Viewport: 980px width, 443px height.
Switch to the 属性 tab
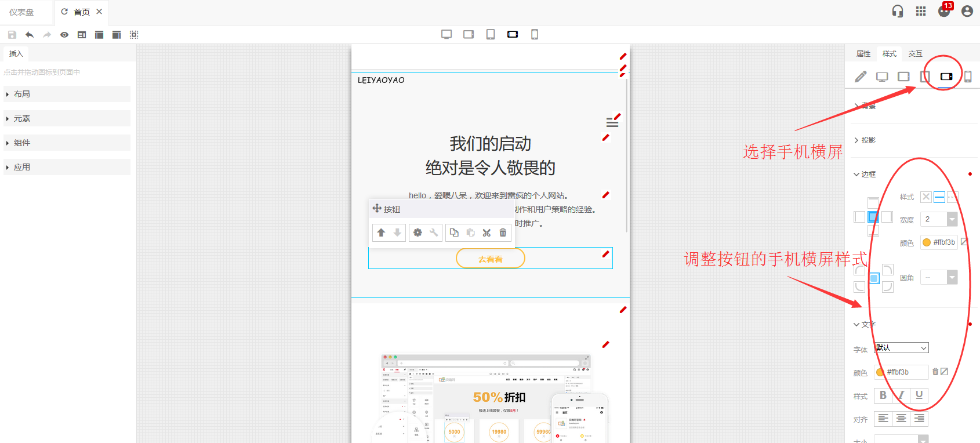point(863,54)
